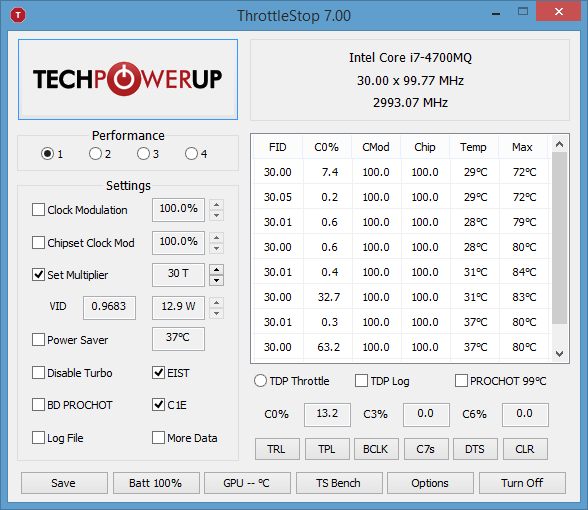588x510 pixels.
Task: Click the 30 T multiplier field
Action: pos(178,275)
